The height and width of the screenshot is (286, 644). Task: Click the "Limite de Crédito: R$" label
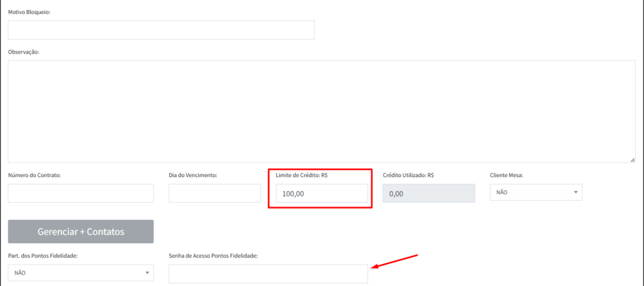coord(301,174)
